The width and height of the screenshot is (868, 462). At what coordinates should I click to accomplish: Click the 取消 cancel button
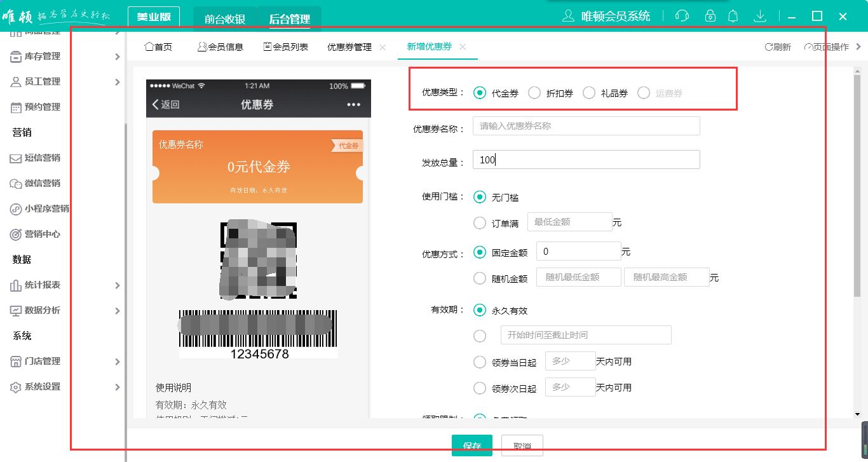[522, 445]
